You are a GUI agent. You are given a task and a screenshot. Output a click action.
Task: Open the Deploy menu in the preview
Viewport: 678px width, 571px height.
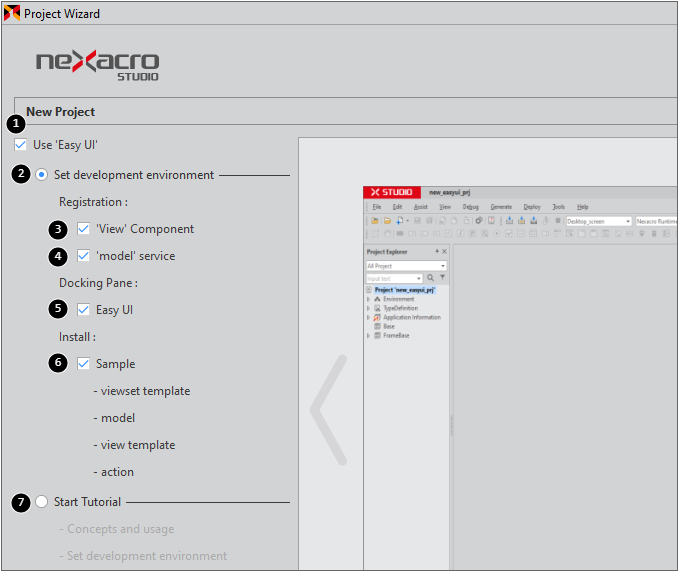coord(532,207)
